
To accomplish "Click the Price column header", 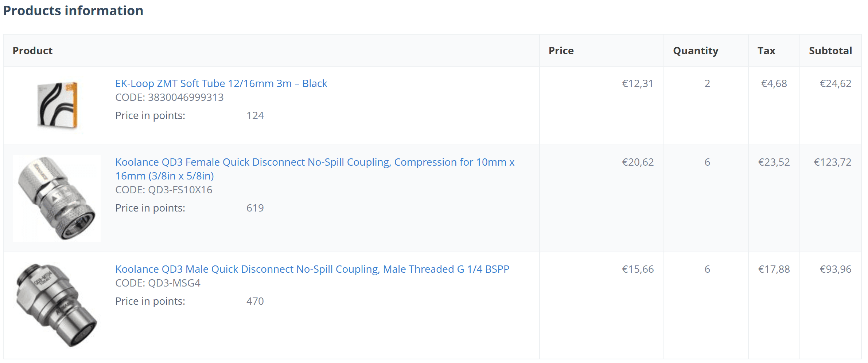I will 561,51.
